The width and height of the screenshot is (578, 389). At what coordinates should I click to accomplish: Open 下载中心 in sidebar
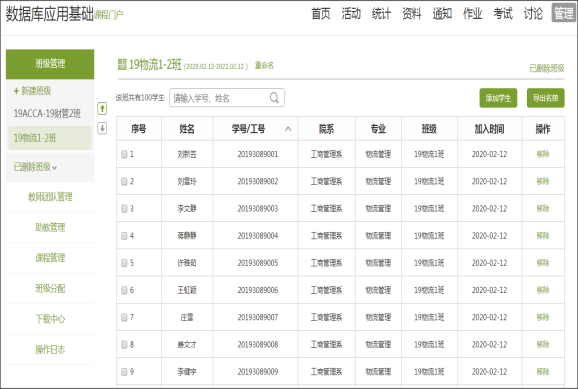pyautogui.click(x=50, y=319)
